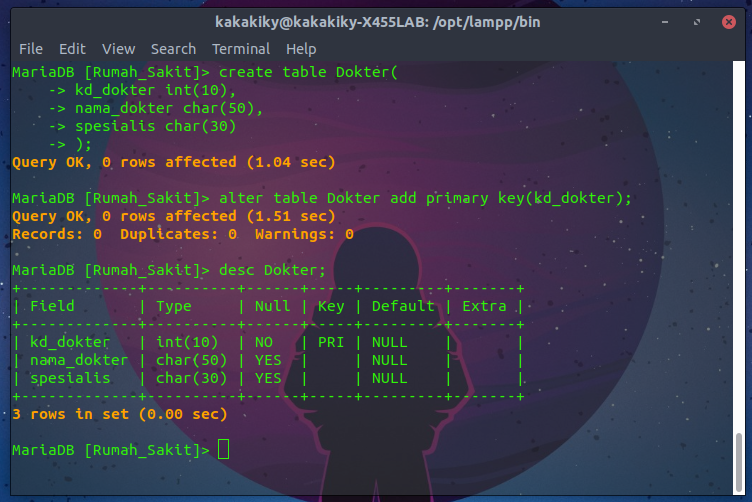Click the 'Key' column header
The image size is (752, 502).
331,306
